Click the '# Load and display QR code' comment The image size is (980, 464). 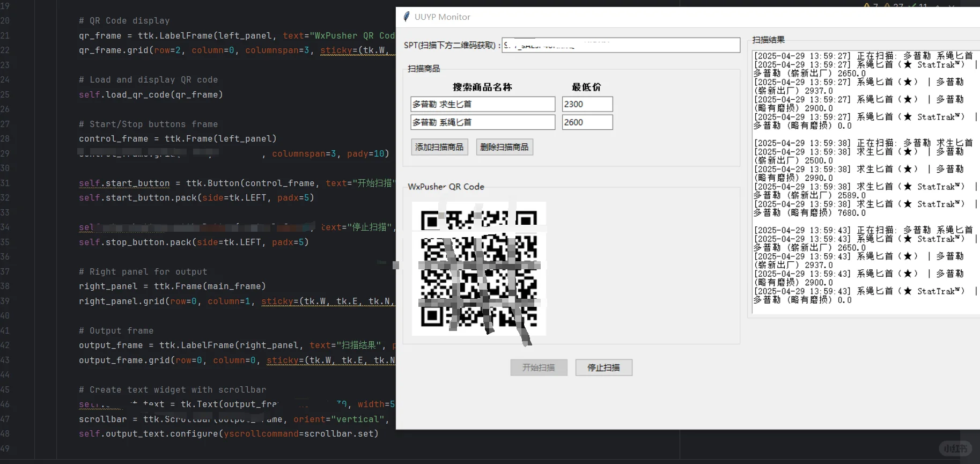coord(149,80)
